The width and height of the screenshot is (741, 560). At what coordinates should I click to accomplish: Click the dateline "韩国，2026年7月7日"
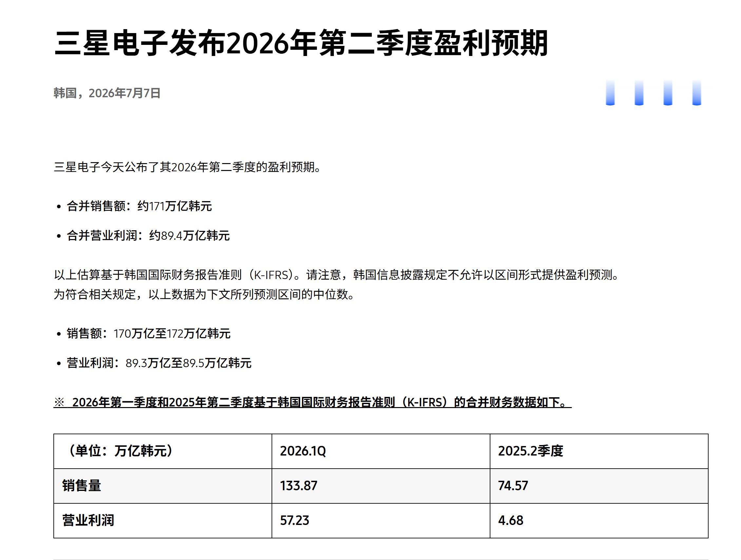tap(107, 93)
